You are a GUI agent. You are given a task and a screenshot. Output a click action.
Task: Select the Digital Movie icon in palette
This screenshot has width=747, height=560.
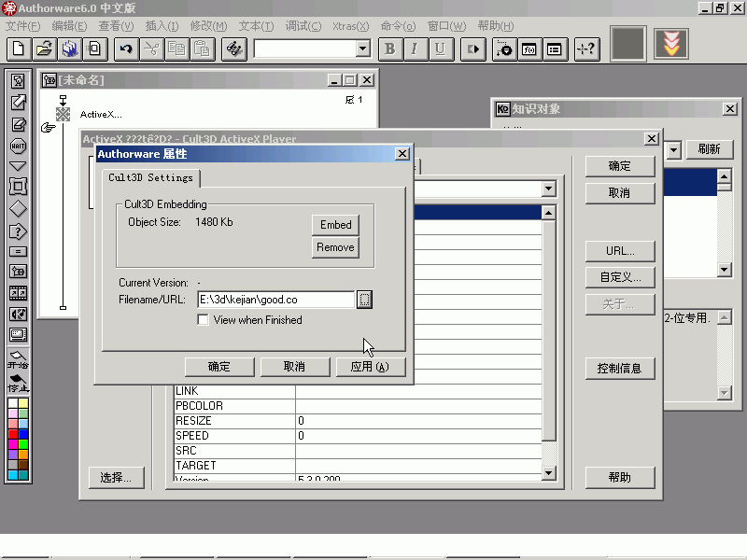pyautogui.click(x=18, y=293)
